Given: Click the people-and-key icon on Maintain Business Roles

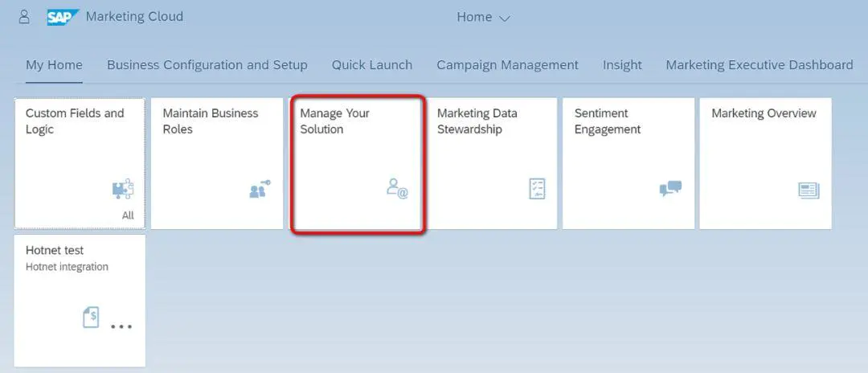Looking at the screenshot, I should click(x=260, y=189).
